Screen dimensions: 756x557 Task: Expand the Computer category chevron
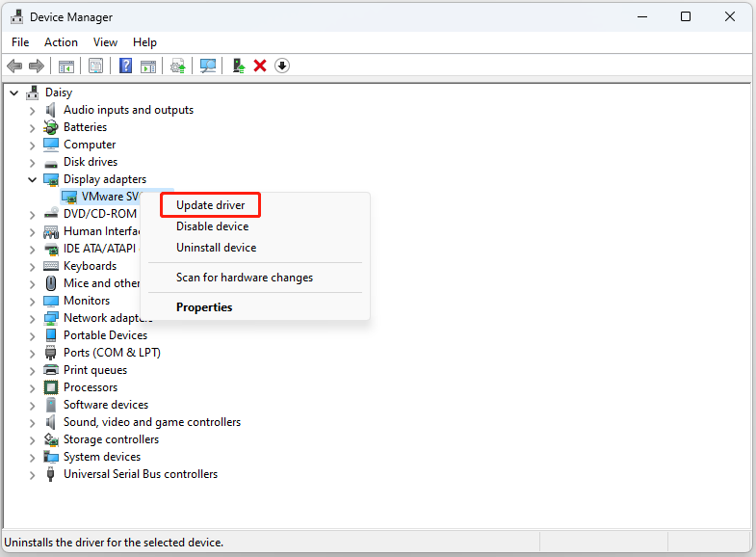tap(33, 146)
